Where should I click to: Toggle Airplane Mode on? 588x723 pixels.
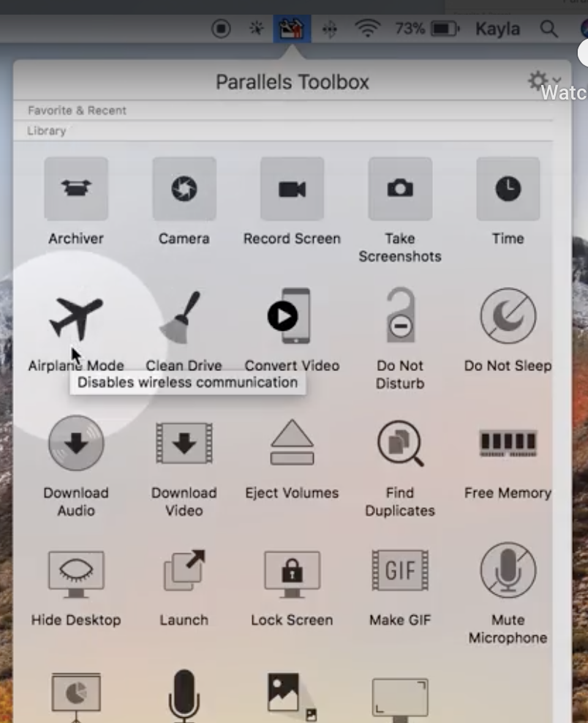[76, 317]
